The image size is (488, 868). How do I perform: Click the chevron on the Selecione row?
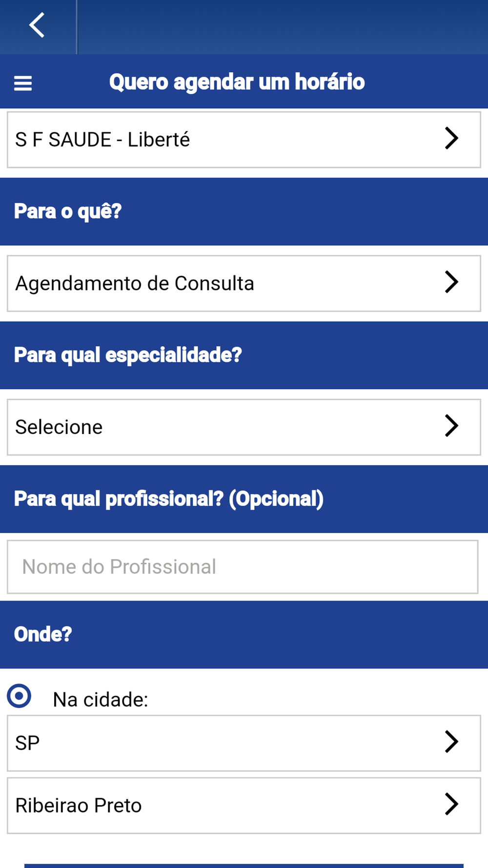(451, 425)
